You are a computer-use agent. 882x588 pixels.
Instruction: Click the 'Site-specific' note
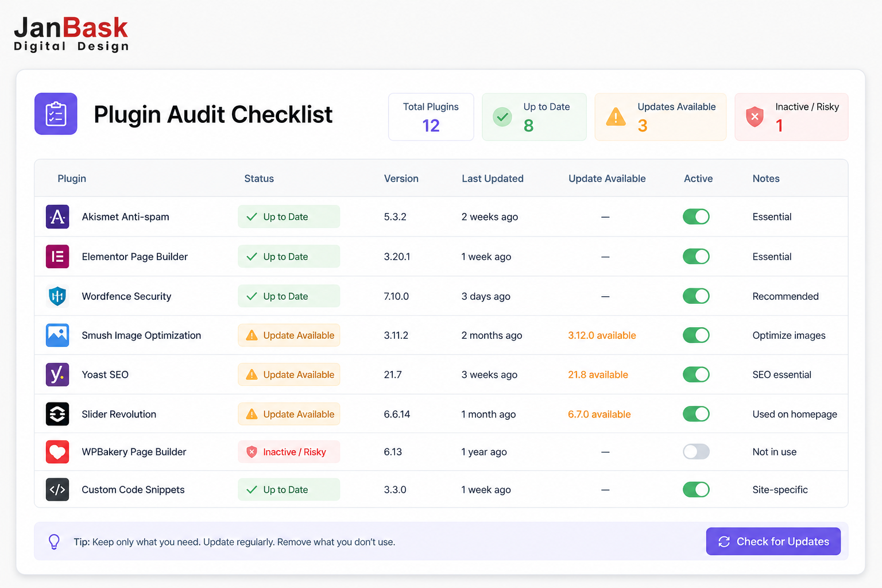tap(780, 490)
